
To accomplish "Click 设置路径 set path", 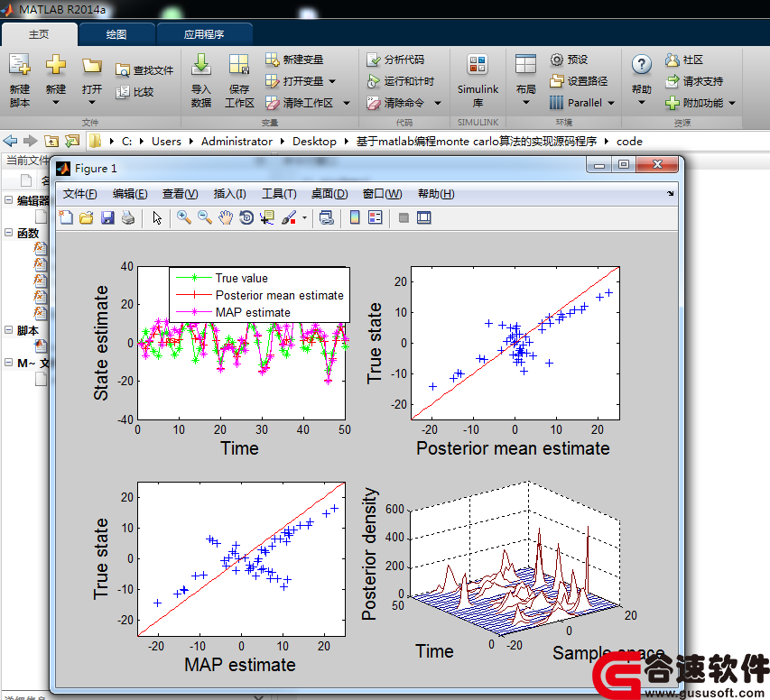I will click(579, 81).
